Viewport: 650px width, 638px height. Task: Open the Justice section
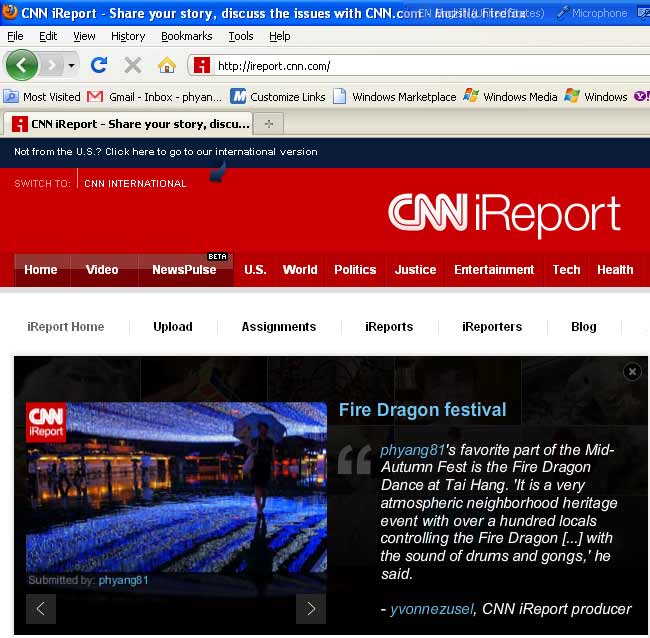coord(415,270)
